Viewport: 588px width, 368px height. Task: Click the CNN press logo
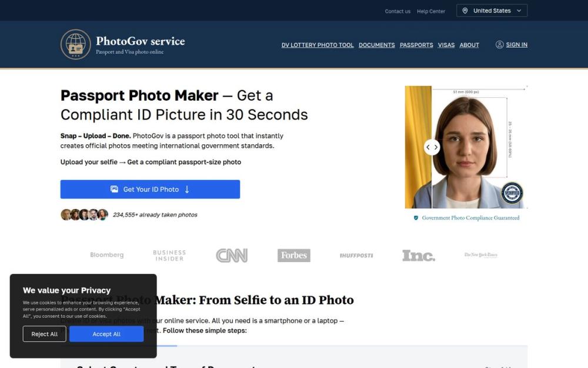pos(231,255)
